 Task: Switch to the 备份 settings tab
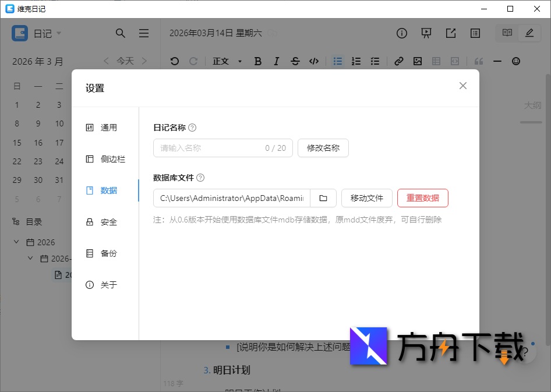[x=108, y=253]
